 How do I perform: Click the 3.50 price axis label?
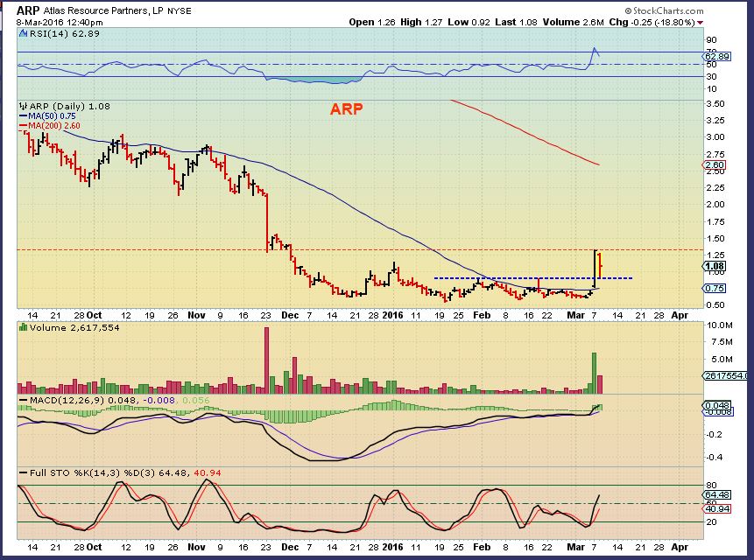click(715, 104)
